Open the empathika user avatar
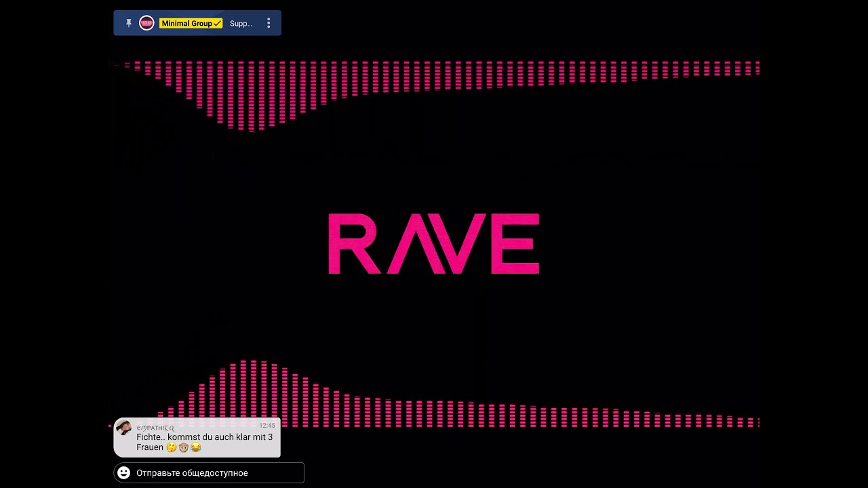The image size is (868, 488). [x=124, y=428]
